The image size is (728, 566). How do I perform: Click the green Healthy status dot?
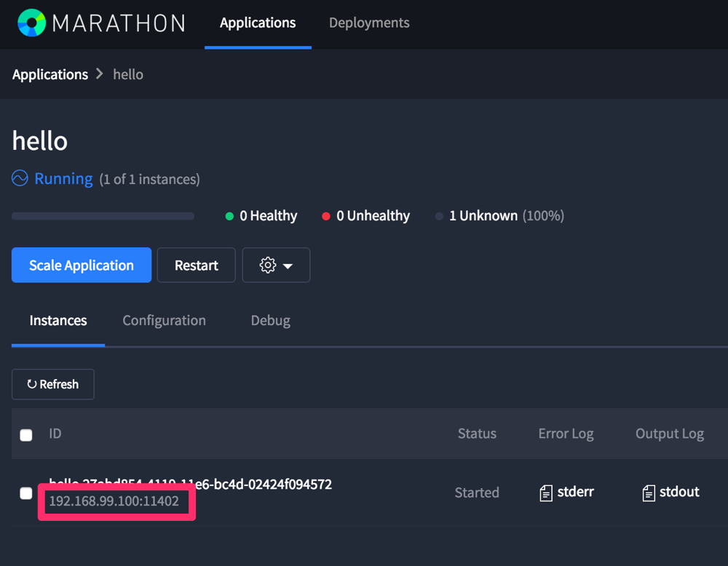click(x=229, y=216)
